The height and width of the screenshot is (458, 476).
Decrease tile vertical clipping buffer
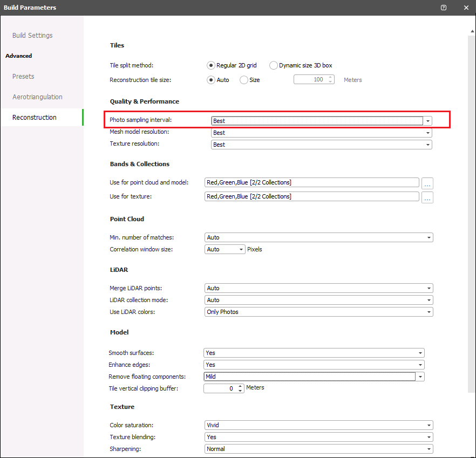click(240, 391)
